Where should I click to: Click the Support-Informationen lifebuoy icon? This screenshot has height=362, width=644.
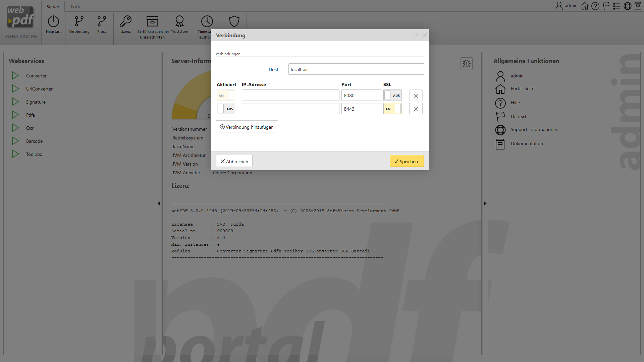[500, 130]
